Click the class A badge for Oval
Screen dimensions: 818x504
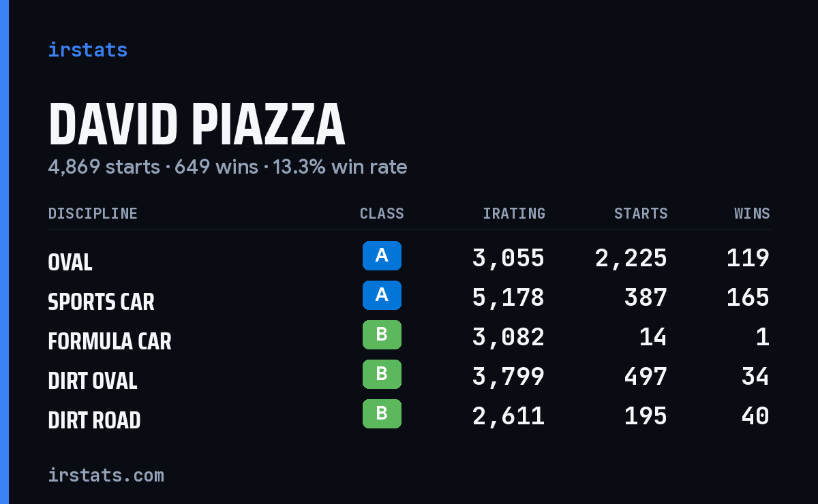click(x=382, y=255)
